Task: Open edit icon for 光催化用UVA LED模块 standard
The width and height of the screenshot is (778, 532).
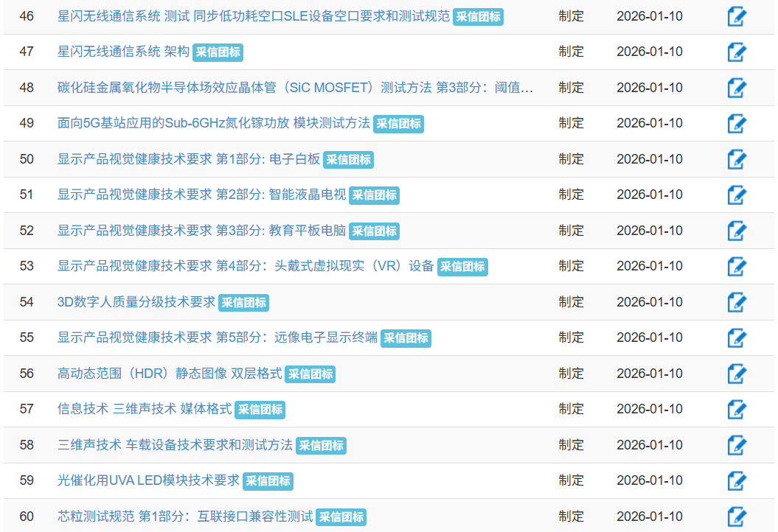Action: click(736, 481)
